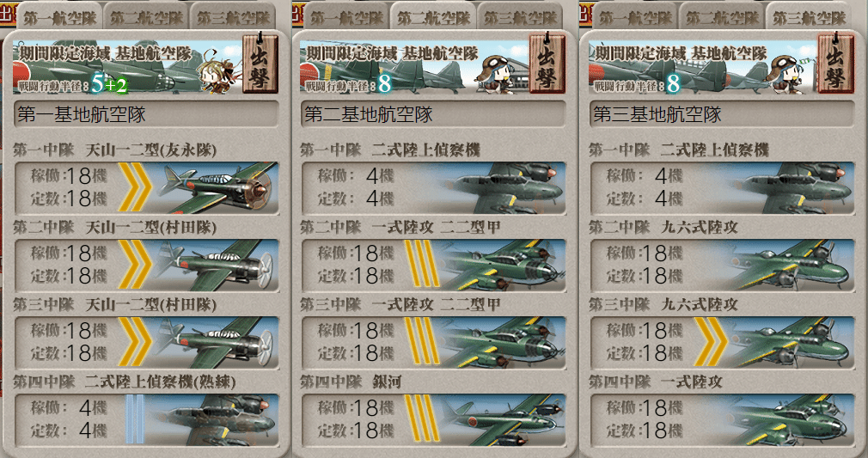Viewport: 868px width, 458px height.
Task: Click the 銀河 bomber plane image
Action: (503, 419)
